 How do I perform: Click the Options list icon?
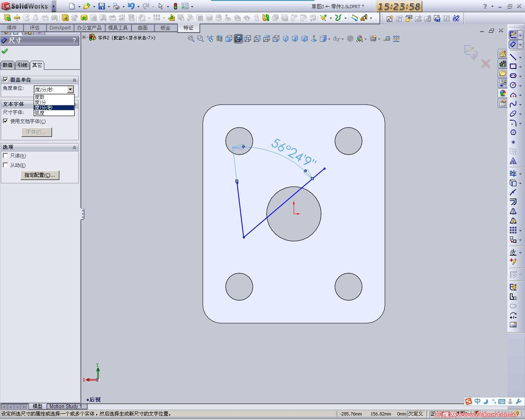(x=185, y=6)
